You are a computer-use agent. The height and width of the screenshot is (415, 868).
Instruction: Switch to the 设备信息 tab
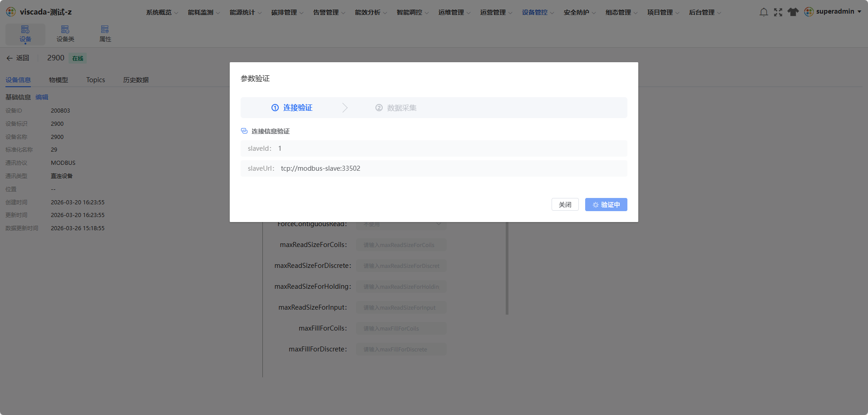click(x=18, y=80)
